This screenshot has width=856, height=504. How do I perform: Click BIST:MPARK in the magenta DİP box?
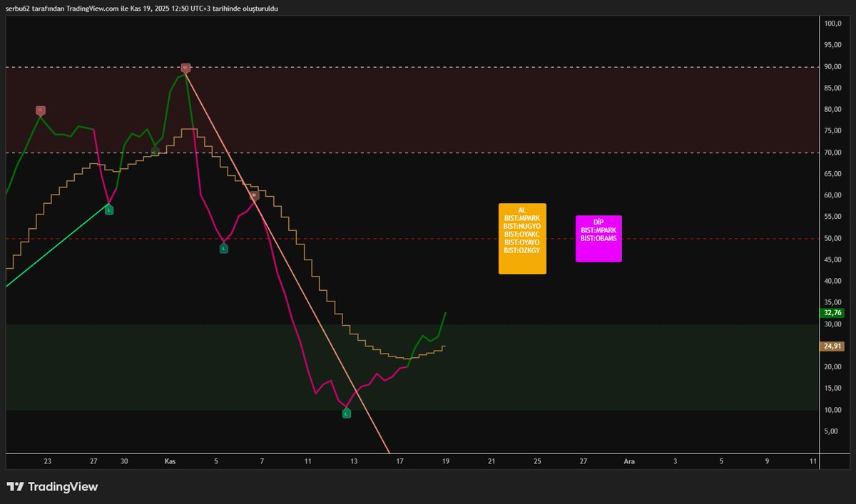click(598, 230)
